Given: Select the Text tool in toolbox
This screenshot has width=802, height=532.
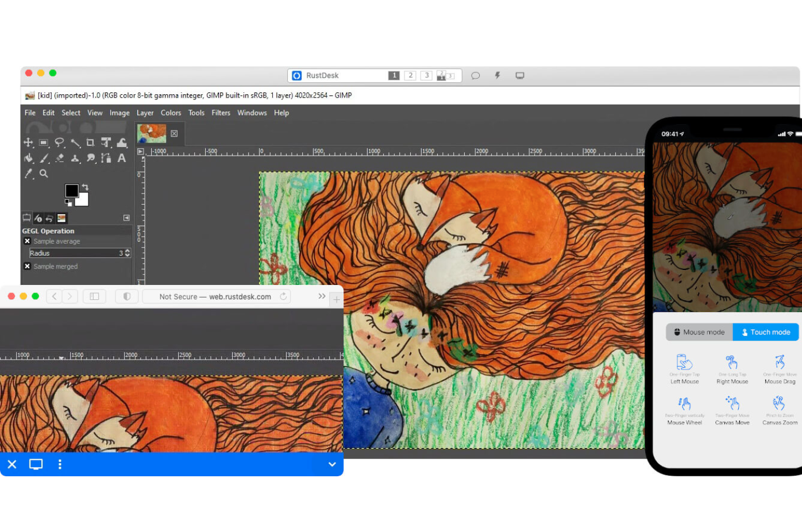Looking at the screenshot, I should (x=122, y=158).
